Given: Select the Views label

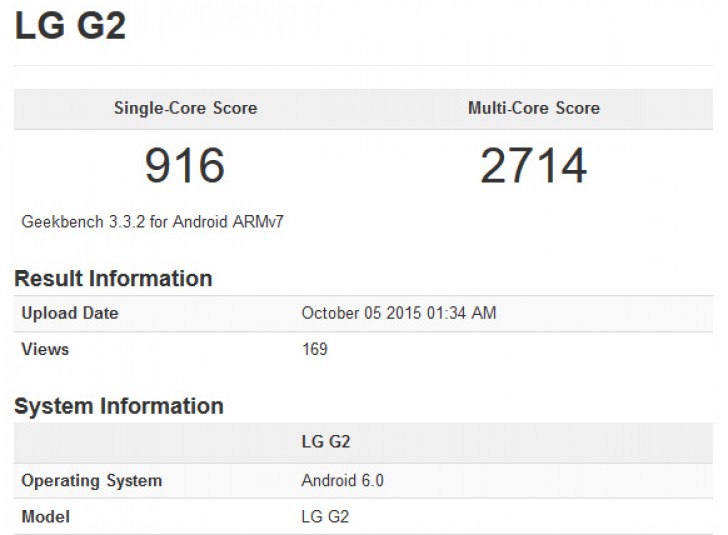Looking at the screenshot, I should (x=45, y=349).
